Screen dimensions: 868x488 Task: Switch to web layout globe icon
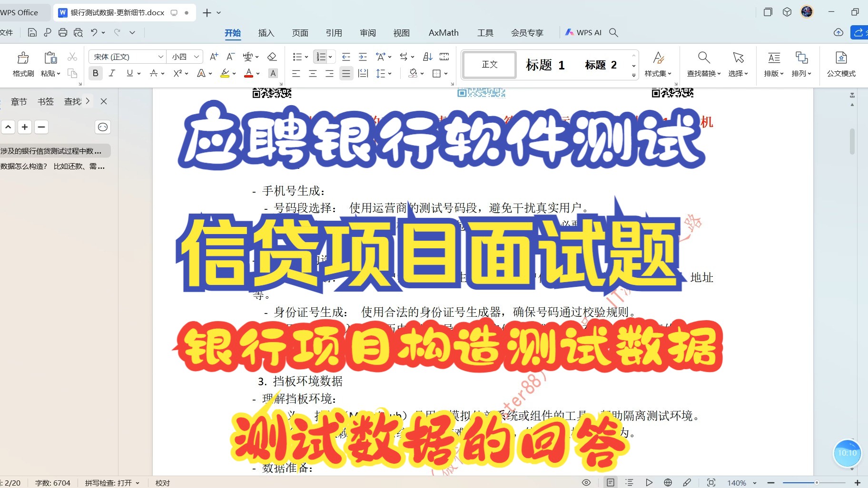click(x=668, y=482)
